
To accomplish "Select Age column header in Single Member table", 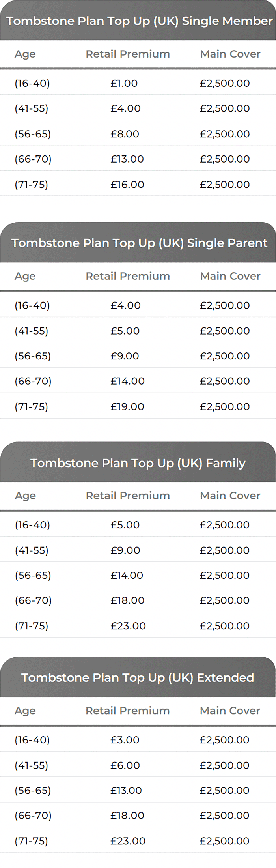I will (x=25, y=54).
